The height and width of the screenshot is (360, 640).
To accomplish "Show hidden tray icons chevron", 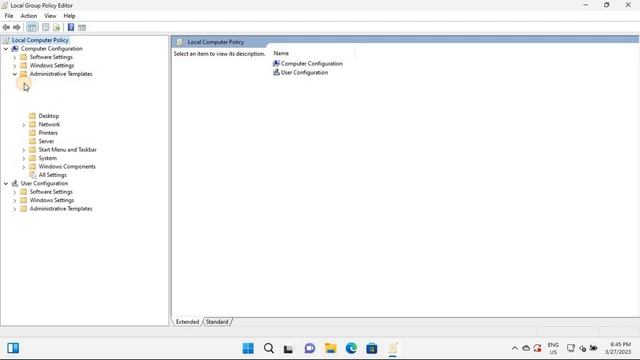I will (x=515, y=348).
